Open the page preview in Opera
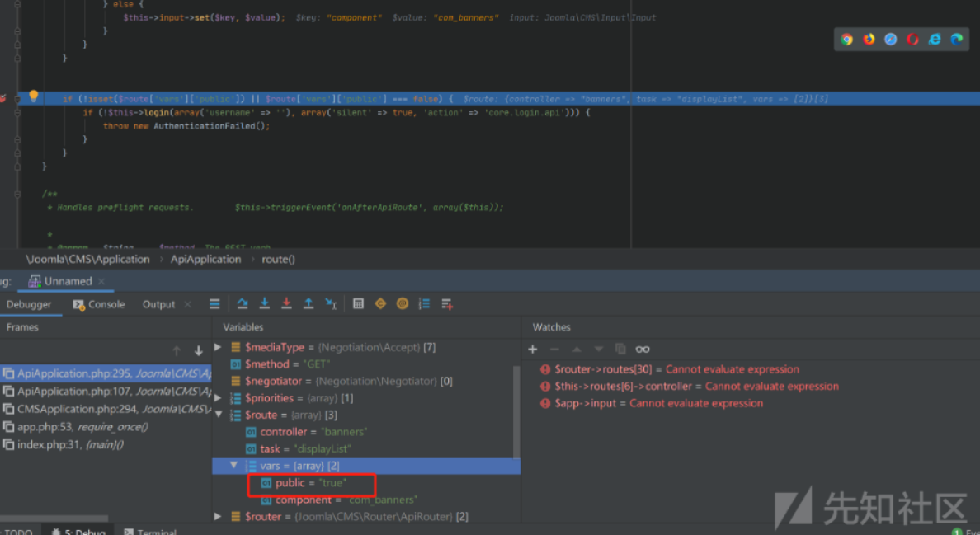 coord(912,40)
